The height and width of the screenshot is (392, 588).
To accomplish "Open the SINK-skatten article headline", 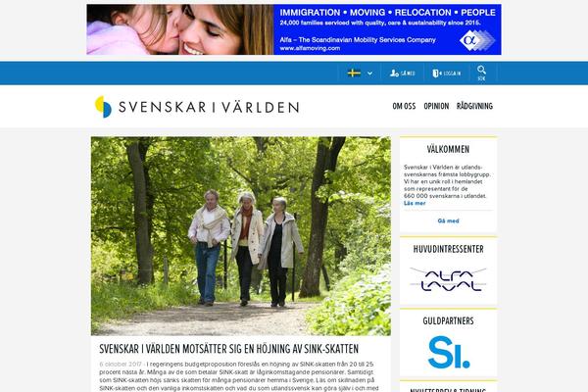I will point(228,349).
